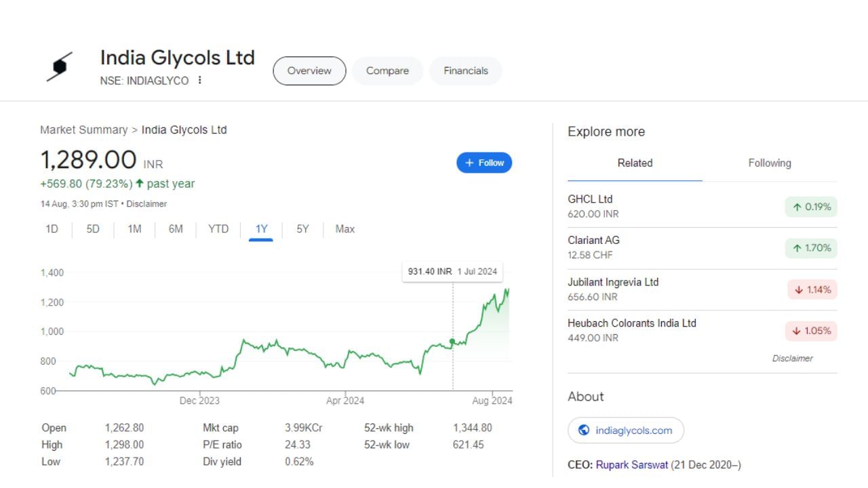Click the highlighted 1 Jul 2024 chart marker
868x488 pixels.
click(452, 342)
